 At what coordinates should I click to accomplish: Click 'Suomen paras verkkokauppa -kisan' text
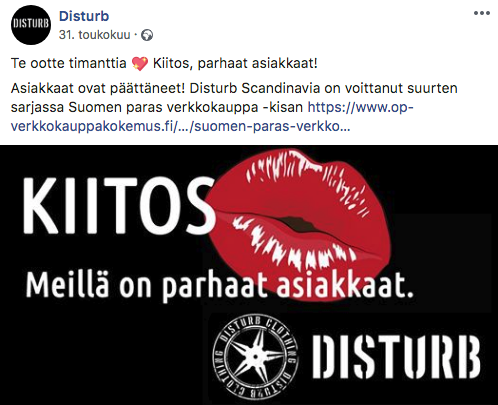pos(186,107)
